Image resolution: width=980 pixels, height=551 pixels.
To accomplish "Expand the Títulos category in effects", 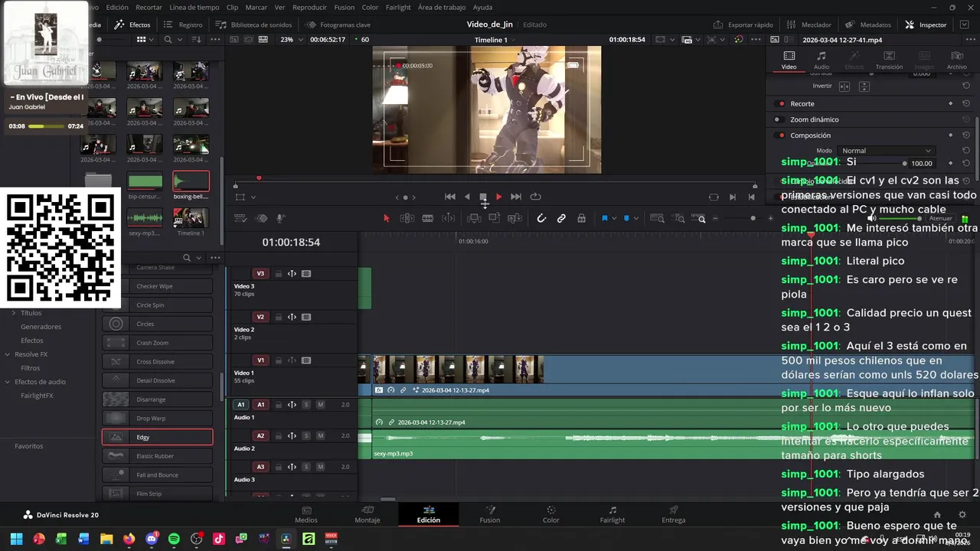I will click(x=13, y=313).
